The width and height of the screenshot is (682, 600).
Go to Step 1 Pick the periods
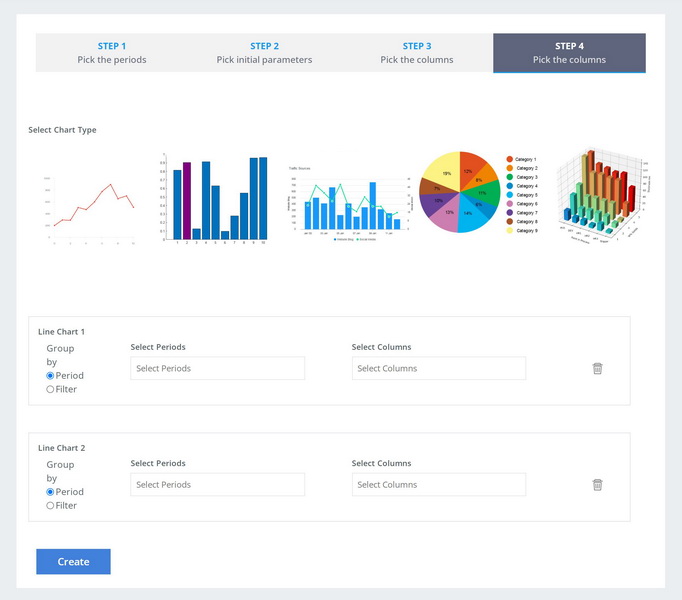112,53
